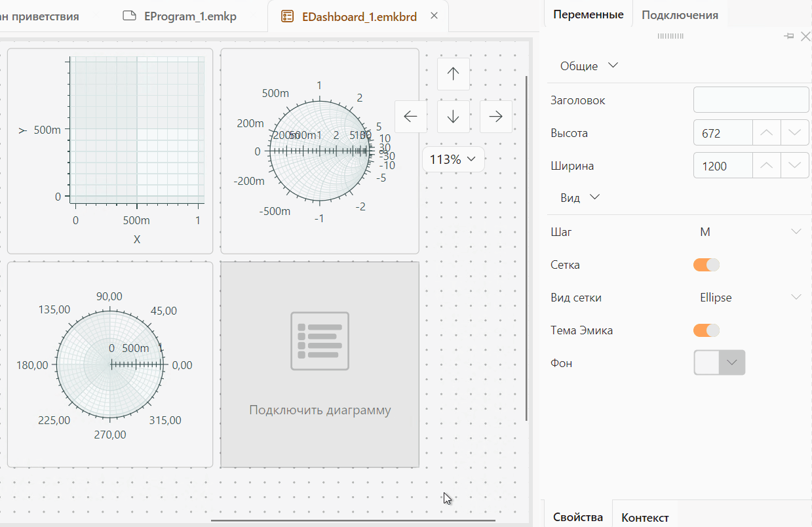812x527 pixels.
Task: Click the 90,00 label on polar chart
Action: coord(110,296)
